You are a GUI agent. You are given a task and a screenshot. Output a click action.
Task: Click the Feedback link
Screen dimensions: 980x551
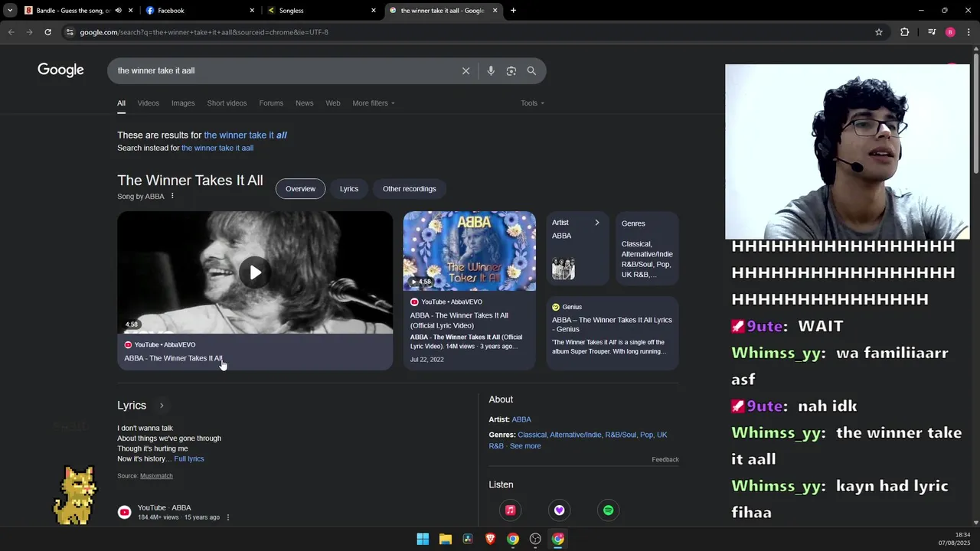(x=665, y=460)
